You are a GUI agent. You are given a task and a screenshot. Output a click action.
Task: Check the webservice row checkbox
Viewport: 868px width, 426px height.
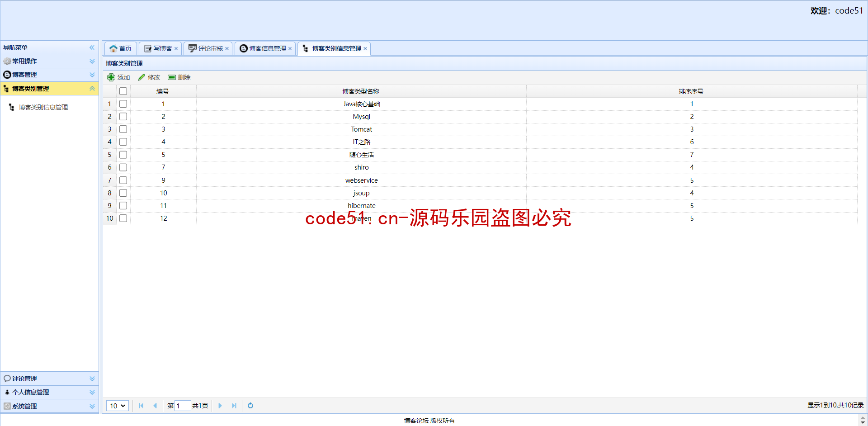point(123,180)
